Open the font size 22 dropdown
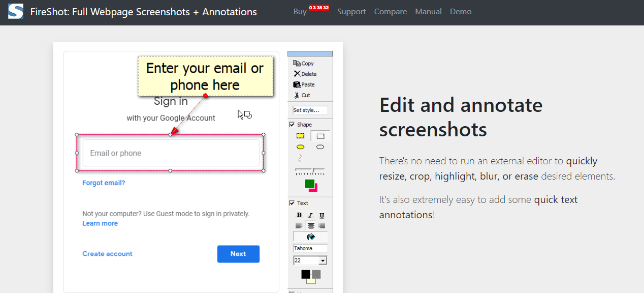 pos(323,260)
